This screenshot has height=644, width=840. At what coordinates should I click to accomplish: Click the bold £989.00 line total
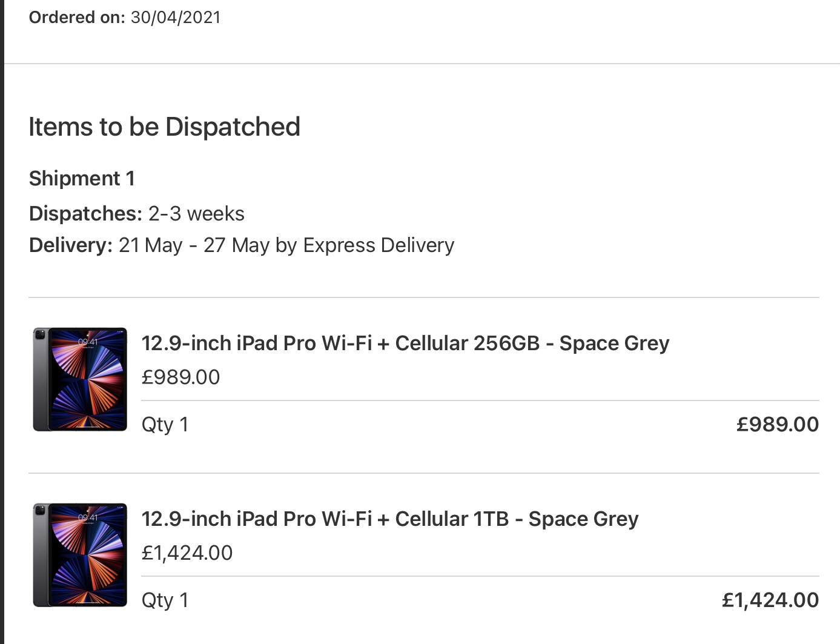click(778, 424)
